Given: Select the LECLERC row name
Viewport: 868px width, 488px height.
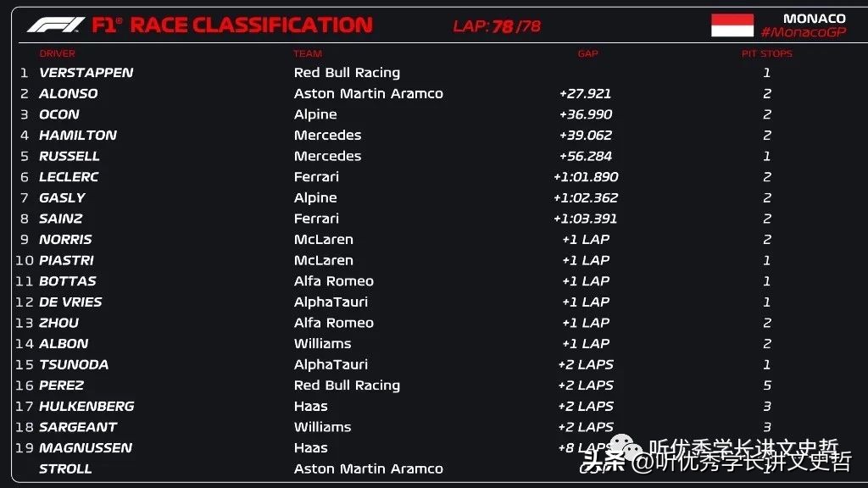Looking at the screenshot, I should (69, 177).
